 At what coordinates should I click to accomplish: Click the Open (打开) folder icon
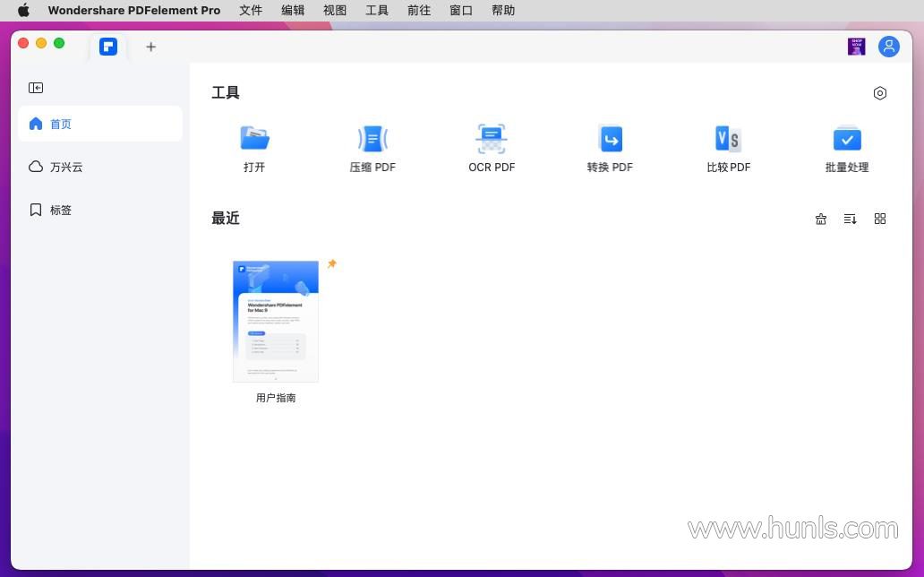tap(254, 139)
